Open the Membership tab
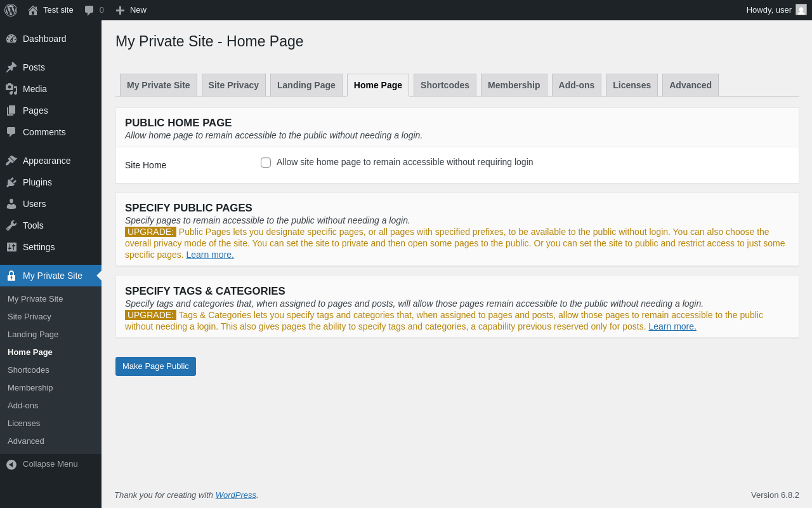 [514, 85]
